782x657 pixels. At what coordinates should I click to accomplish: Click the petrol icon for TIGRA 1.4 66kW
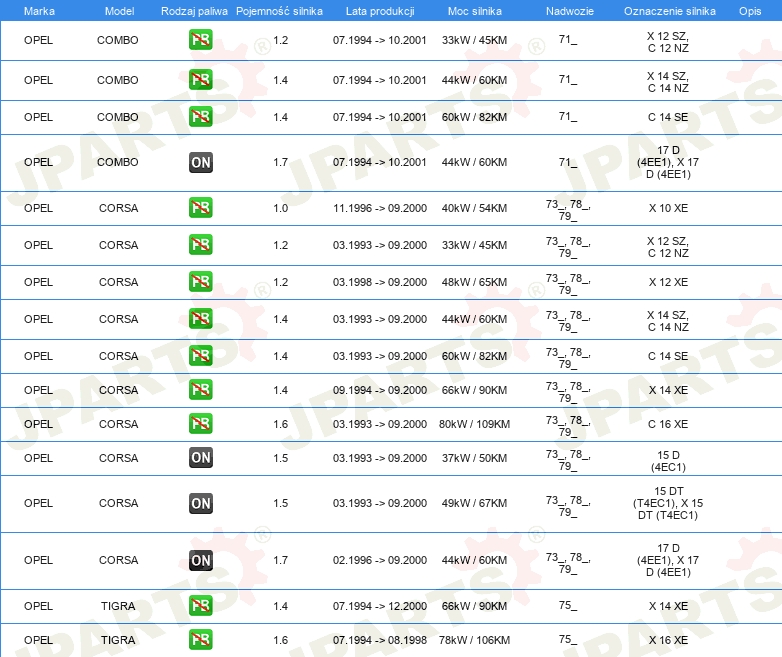pyautogui.click(x=200, y=606)
